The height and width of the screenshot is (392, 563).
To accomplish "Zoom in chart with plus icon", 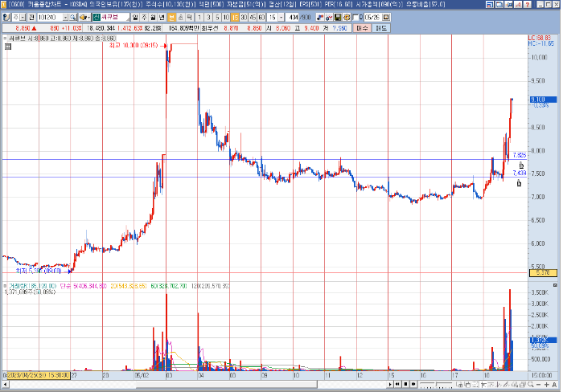I will 546,385.
